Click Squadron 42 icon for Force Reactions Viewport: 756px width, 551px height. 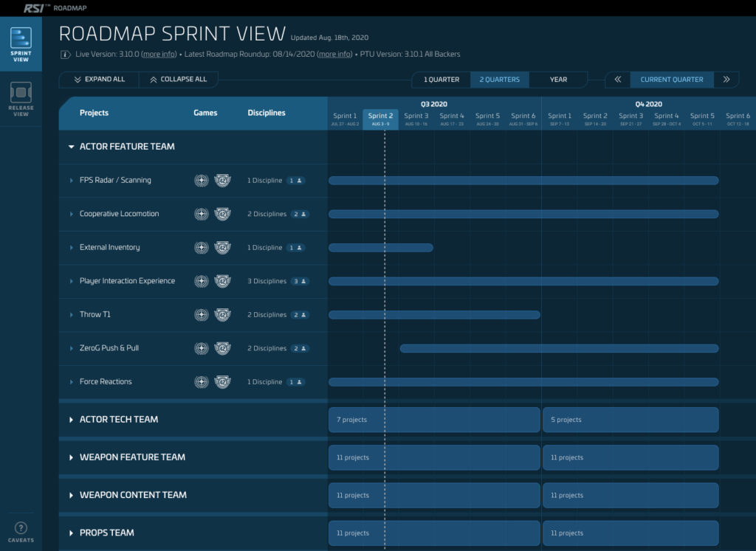222,382
